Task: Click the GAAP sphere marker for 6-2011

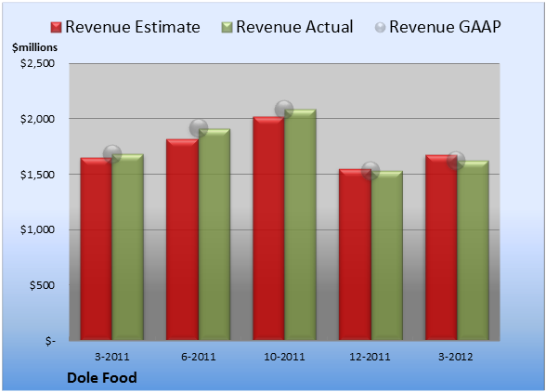Action: (199, 128)
